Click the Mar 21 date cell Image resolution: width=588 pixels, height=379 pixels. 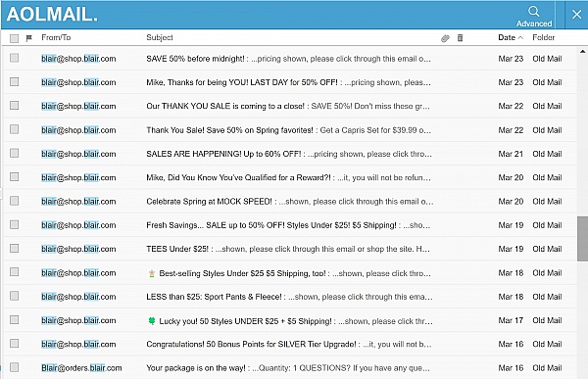511,154
